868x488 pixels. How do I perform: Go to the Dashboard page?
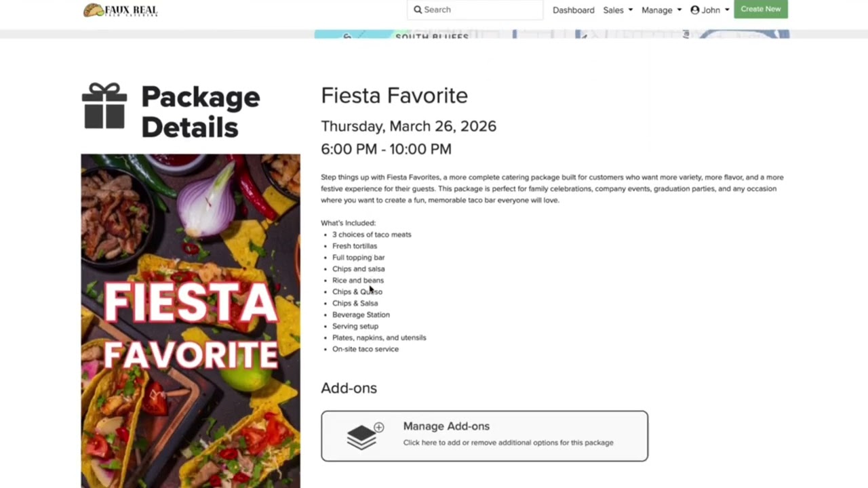[x=573, y=10]
